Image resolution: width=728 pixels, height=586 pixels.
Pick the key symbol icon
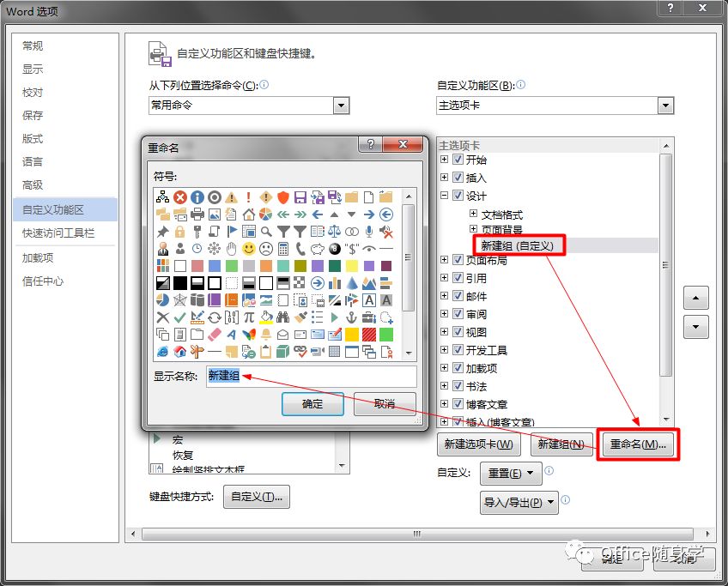point(197,232)
